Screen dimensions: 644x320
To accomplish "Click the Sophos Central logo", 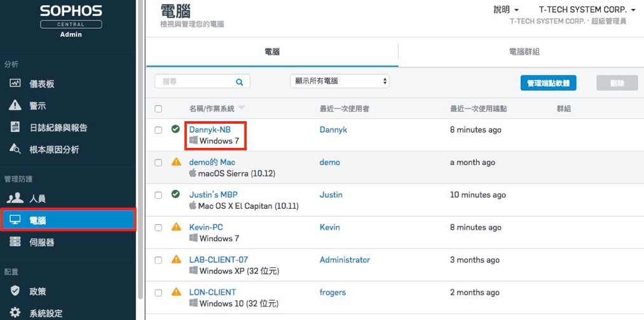I will [71, 22].
